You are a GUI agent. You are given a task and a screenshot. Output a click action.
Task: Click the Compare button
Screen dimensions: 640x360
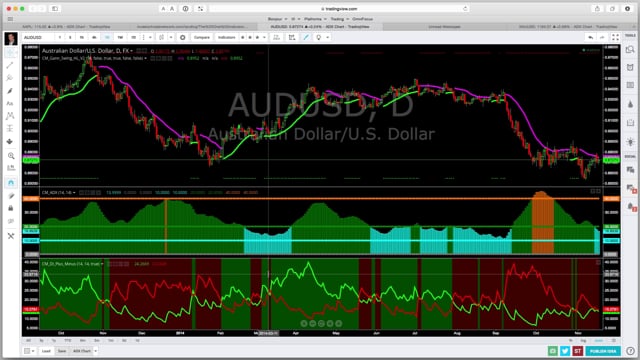click(x=202, y=37)
